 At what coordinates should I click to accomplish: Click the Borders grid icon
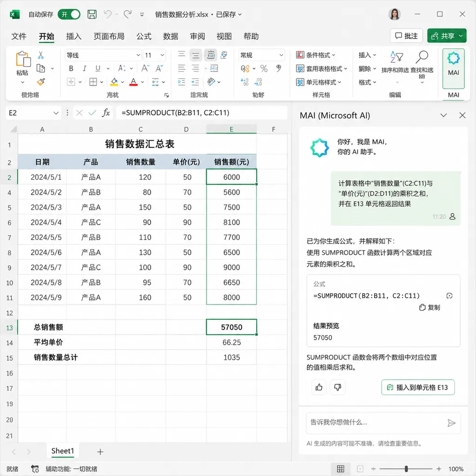[93, 82]
